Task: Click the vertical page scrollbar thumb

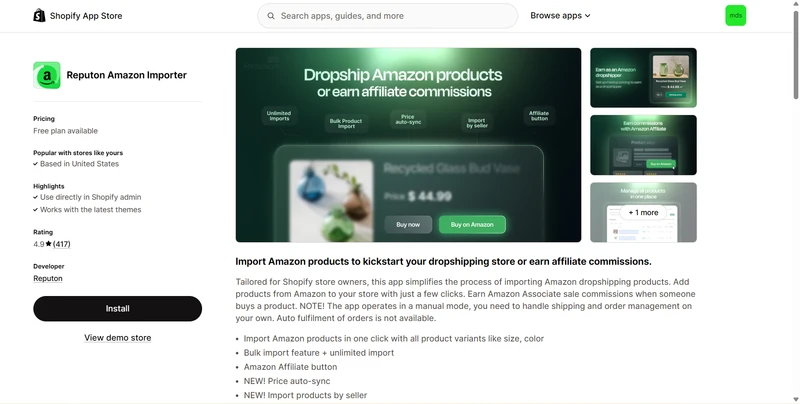Action: point(795,54)
